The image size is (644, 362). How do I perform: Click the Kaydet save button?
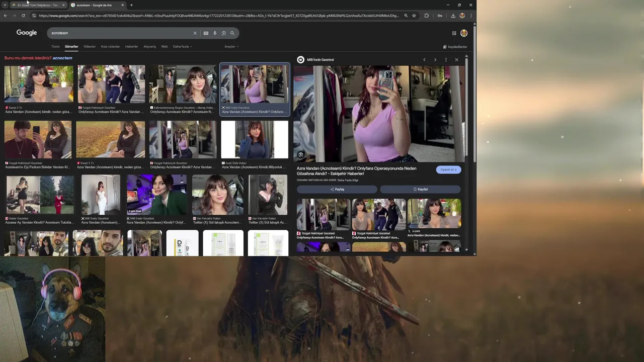point(420,190)
